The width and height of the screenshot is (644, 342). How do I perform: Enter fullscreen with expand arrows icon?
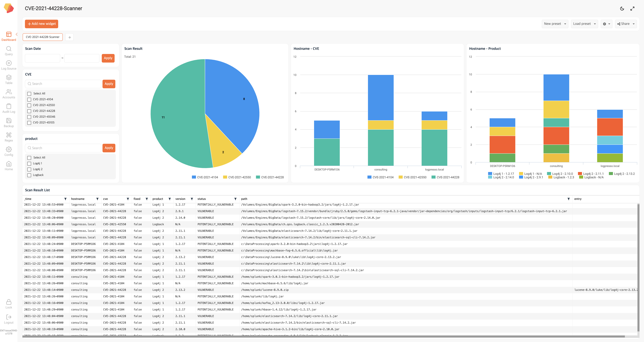[632, 9]
